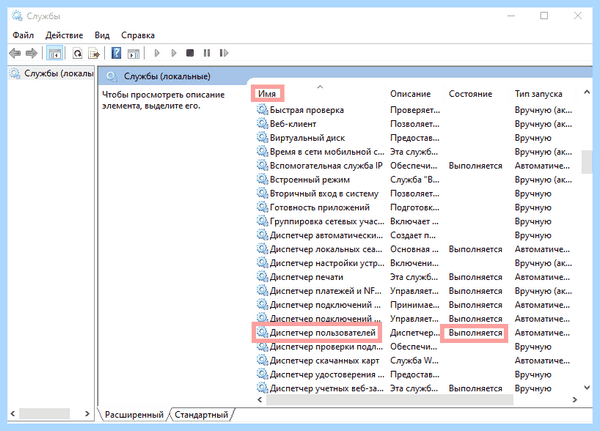
Task: Sort by the Имя column header
Action: (267, 94)
